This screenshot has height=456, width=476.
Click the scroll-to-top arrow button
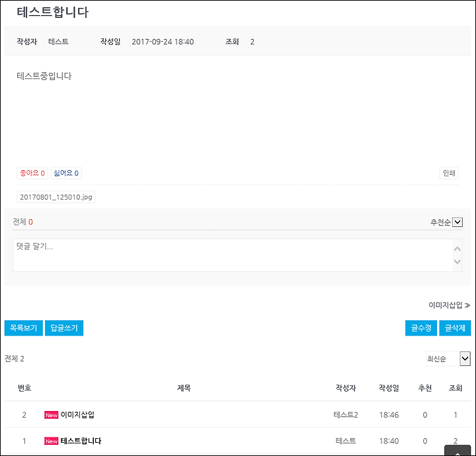pyautogui.click(x=457, y=451)
